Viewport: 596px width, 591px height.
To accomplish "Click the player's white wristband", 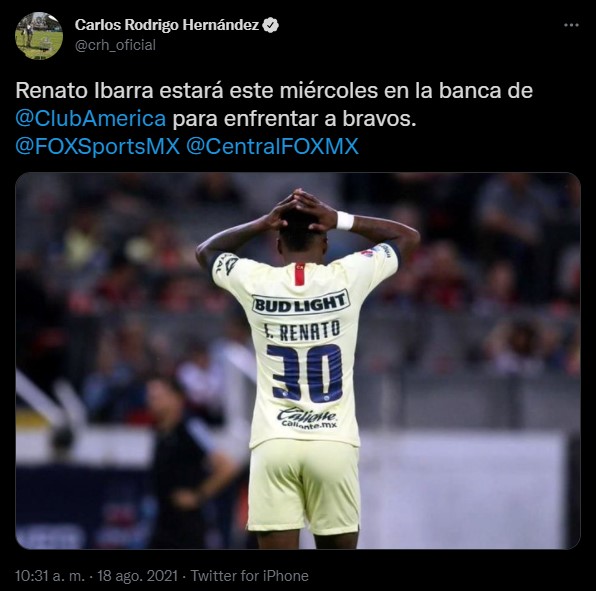I will tap(345, 220).
